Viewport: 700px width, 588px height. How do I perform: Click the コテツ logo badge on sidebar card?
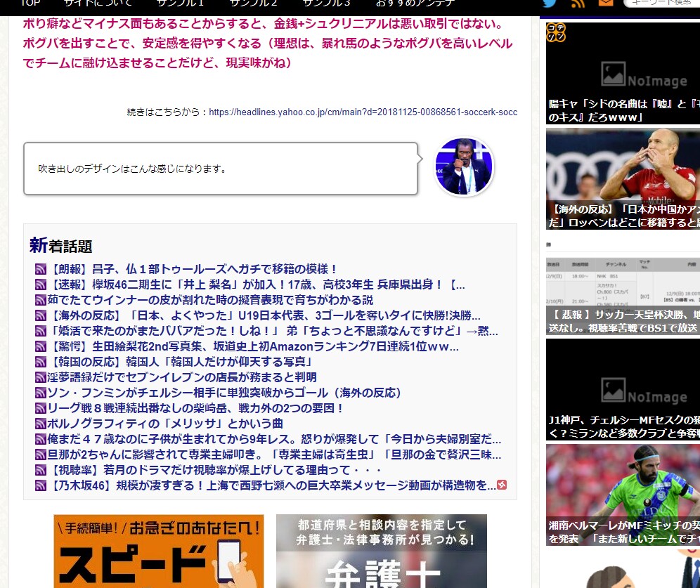point(556,32)
